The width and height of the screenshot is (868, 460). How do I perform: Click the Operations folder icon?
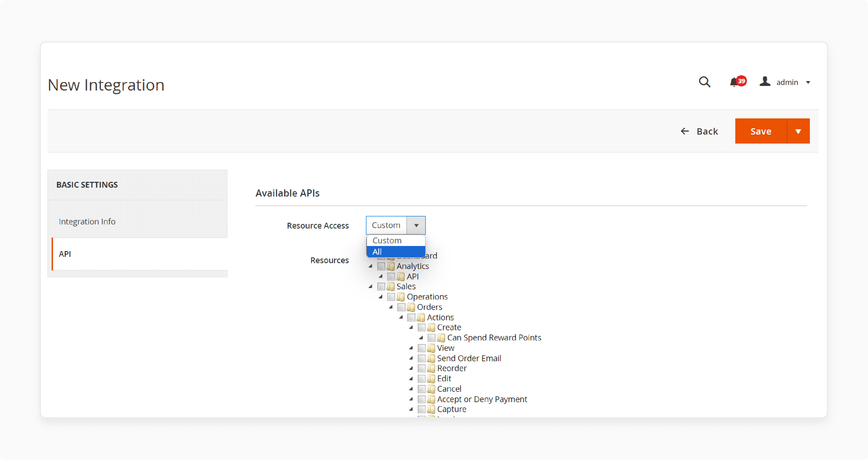[x=401, y=297]
